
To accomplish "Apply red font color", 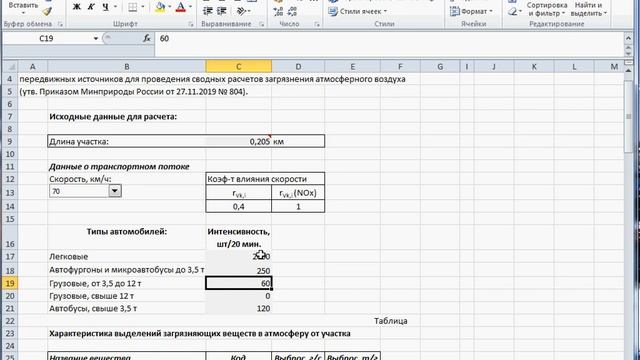I will pos(180,7).
